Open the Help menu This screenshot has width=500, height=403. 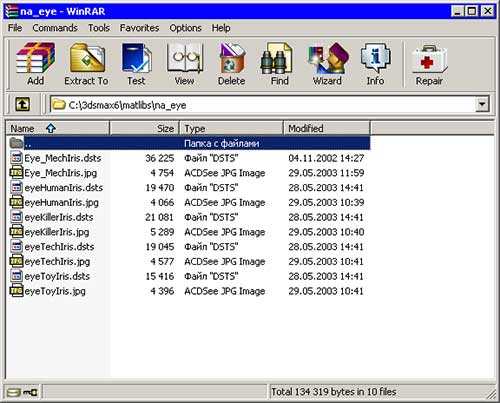pos(221,28)
